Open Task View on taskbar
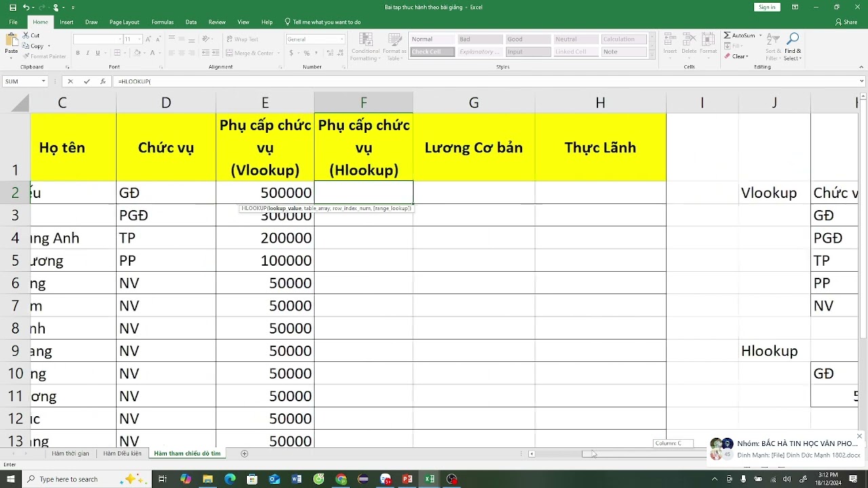Screen dimensions: 868x488 pos(163,479)
